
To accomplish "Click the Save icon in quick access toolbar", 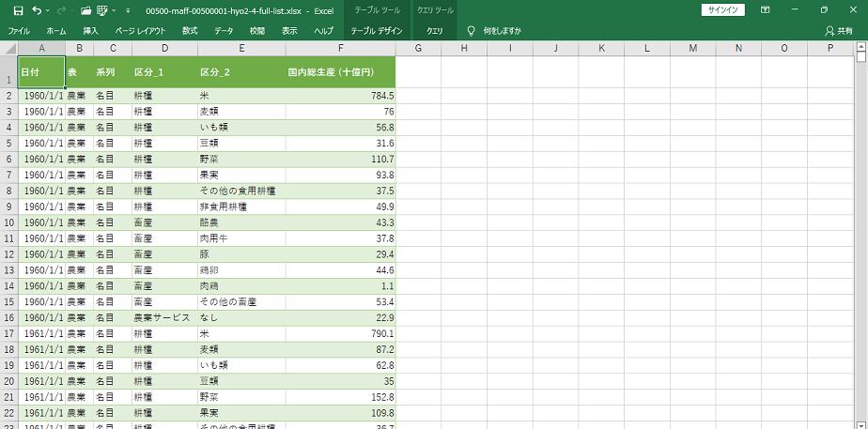I will [x=18, y=10].
